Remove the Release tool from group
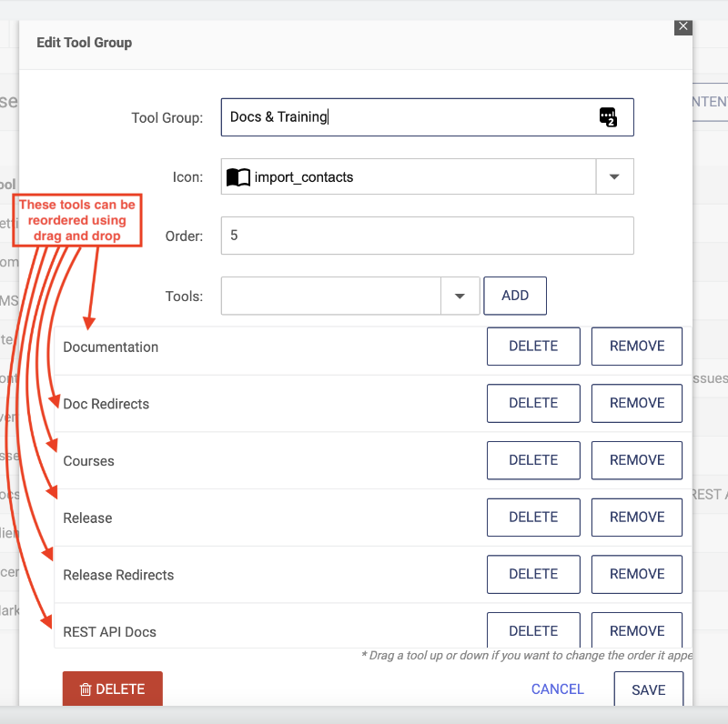This screenshot has height=724, width=728. pyautogui.click(x=637, y=518)
